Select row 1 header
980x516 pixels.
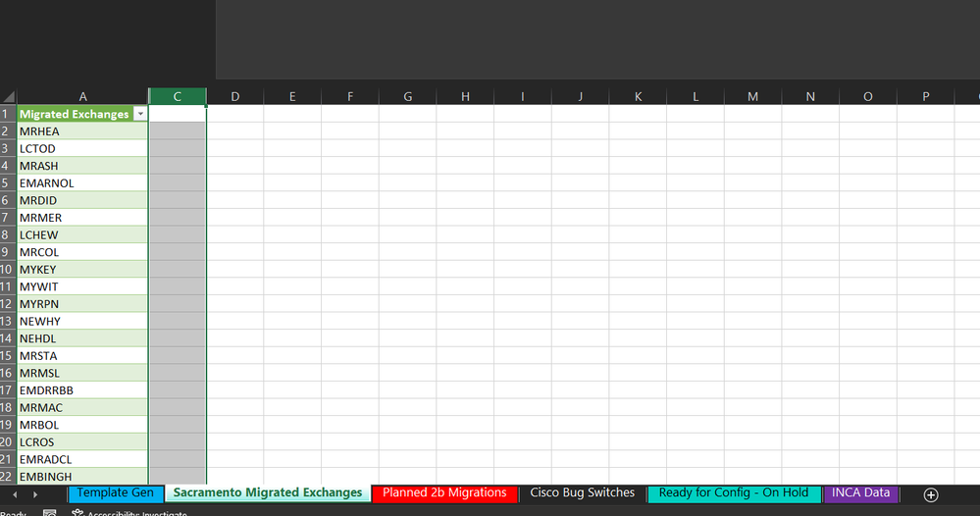point(8,114)
